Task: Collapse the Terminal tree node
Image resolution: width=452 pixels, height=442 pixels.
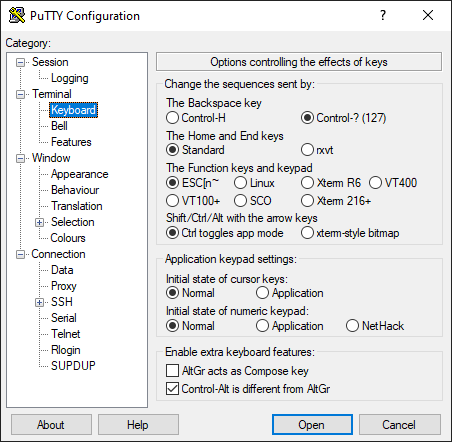Action: click(x=20, y=94)
